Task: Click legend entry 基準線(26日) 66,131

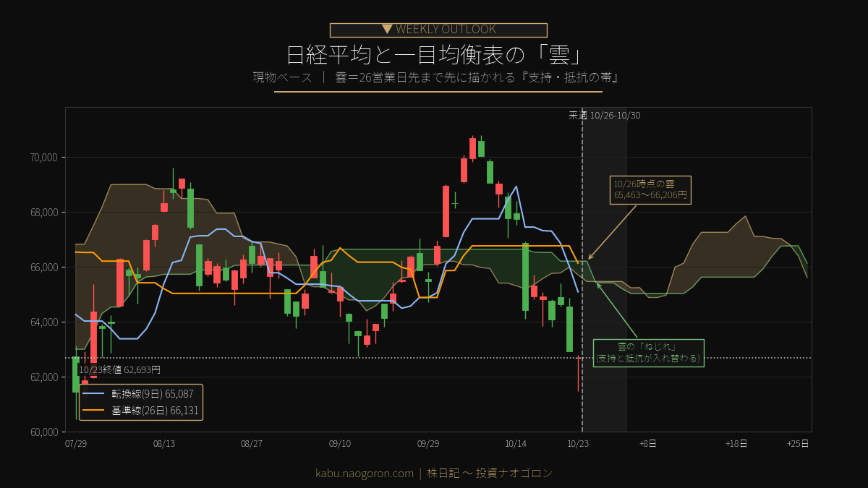Action: (x=155, y=411)
